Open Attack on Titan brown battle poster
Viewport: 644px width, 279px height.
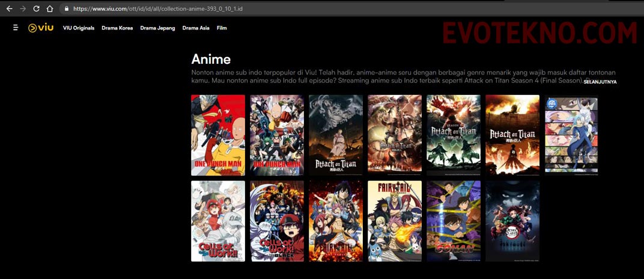coord(395,135)
